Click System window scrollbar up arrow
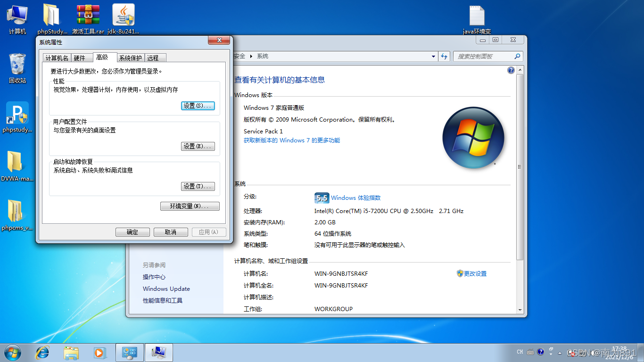Screen dimensions: 644x362 point(520,70)
